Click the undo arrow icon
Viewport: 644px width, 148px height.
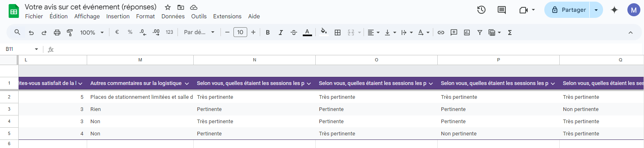tap(31, 33)
